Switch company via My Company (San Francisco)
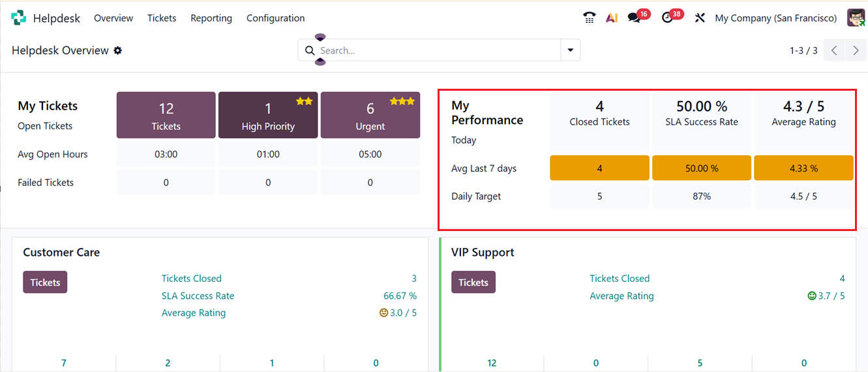Image resolution: width=868 pixels, height=372 pixels. (x=775, y=18)
